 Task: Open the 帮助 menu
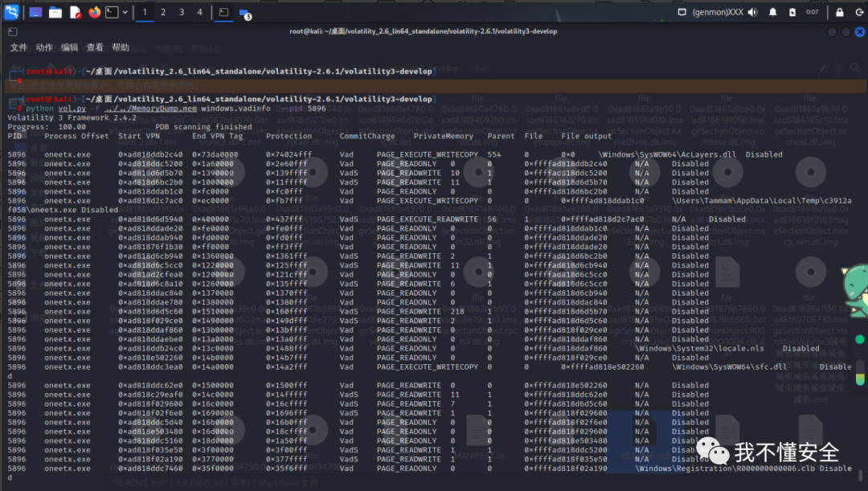click(x=121, y=47)
